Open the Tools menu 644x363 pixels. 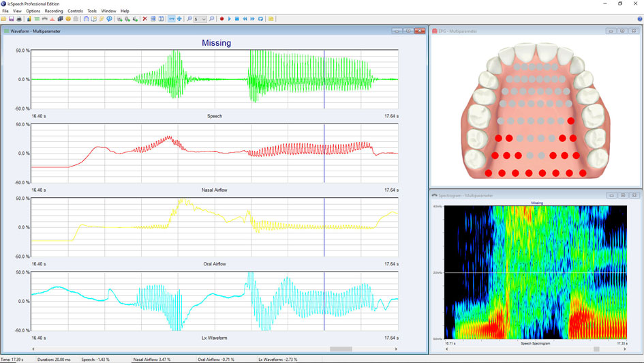(x=92, y=11)
